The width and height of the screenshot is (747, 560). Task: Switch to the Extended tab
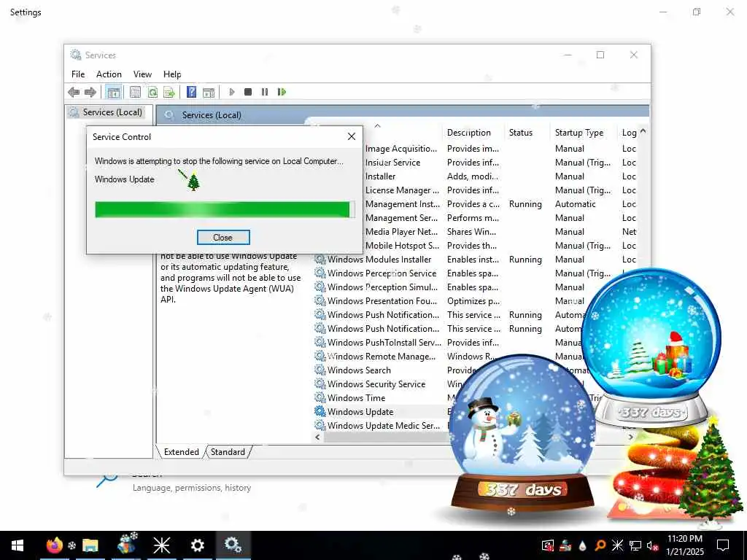[181, 452]
